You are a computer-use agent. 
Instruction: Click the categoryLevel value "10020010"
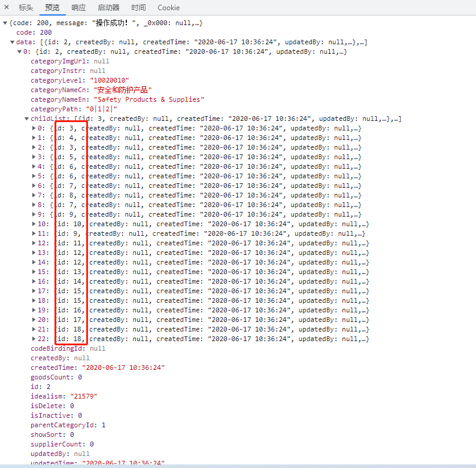[x=110, y=80]
